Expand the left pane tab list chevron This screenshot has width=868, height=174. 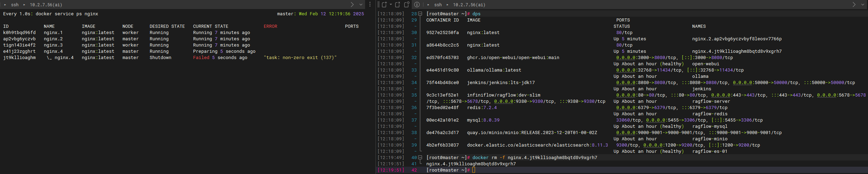[361, 5]
